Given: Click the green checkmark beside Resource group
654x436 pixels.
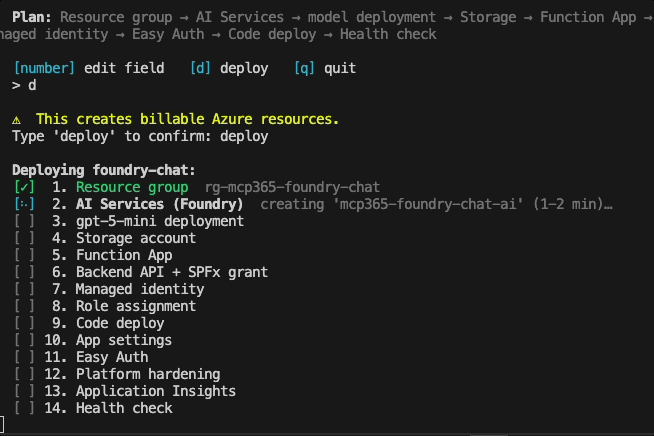Looking at the screenshot, I should click(25, 187).
